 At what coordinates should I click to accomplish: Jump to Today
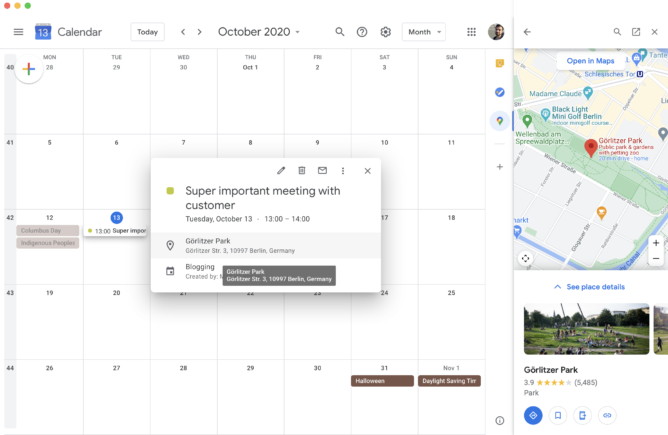[x=147, y=32]
